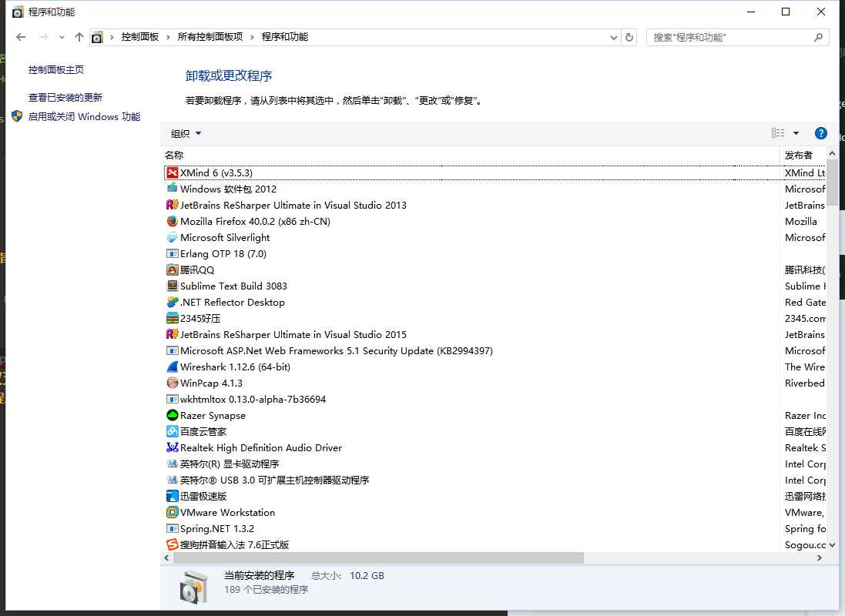Click the Razer Synapse green icon
Image resolution: width=845 pixels, height=616 pixels.
(172, 415)
